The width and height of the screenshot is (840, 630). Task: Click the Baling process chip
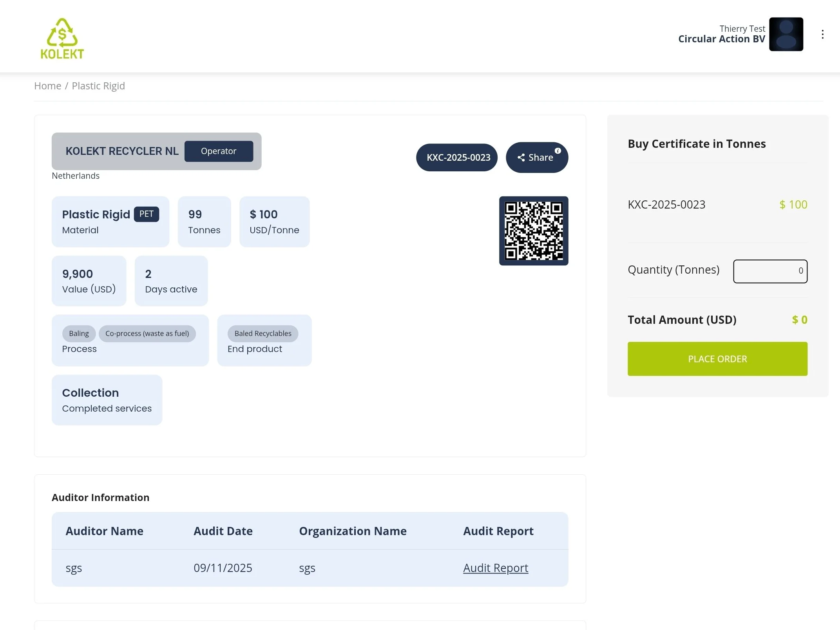[x=79, y=334]
